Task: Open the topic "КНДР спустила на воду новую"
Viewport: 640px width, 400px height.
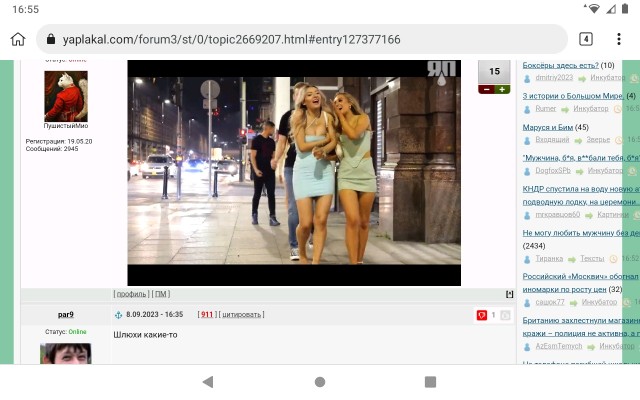Action: tap(581, 196)
